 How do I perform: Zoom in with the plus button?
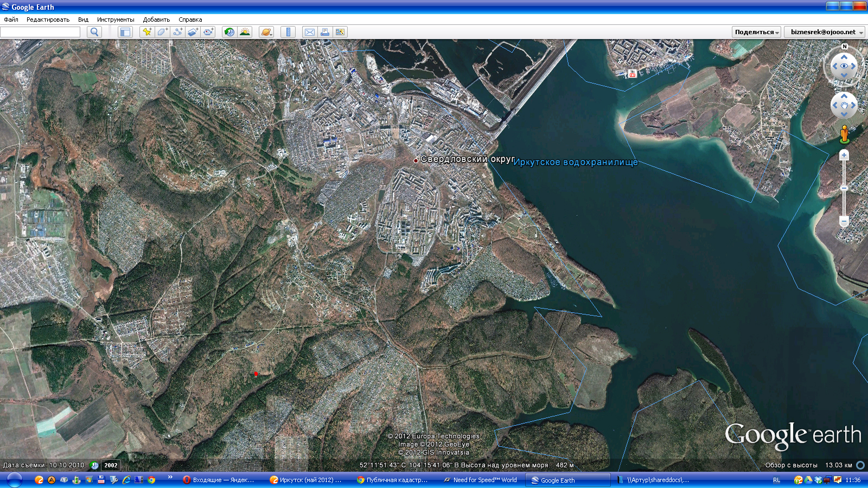(844, 155)
